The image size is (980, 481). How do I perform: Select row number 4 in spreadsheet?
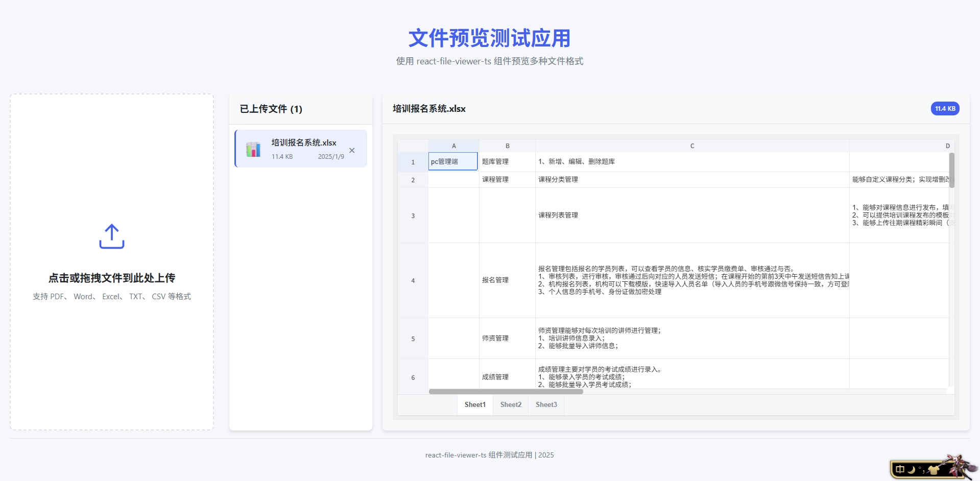[413, 280]
